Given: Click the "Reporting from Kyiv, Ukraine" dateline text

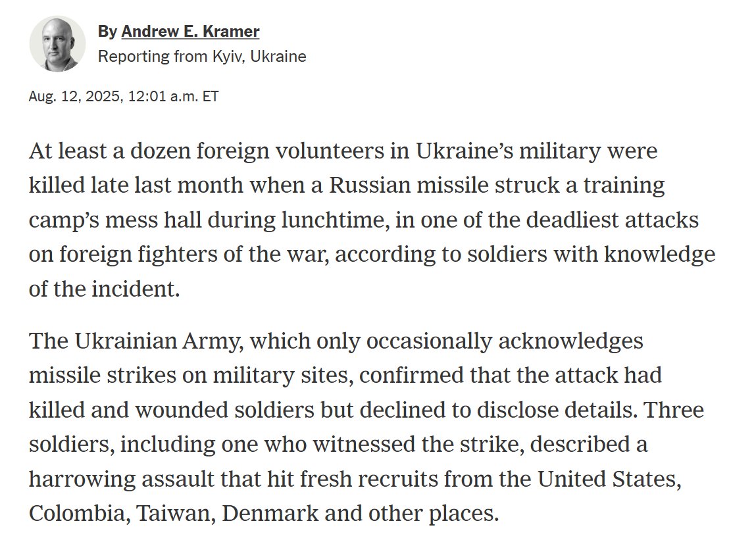Looking at the screenshot, I should (x=202, y=57).
